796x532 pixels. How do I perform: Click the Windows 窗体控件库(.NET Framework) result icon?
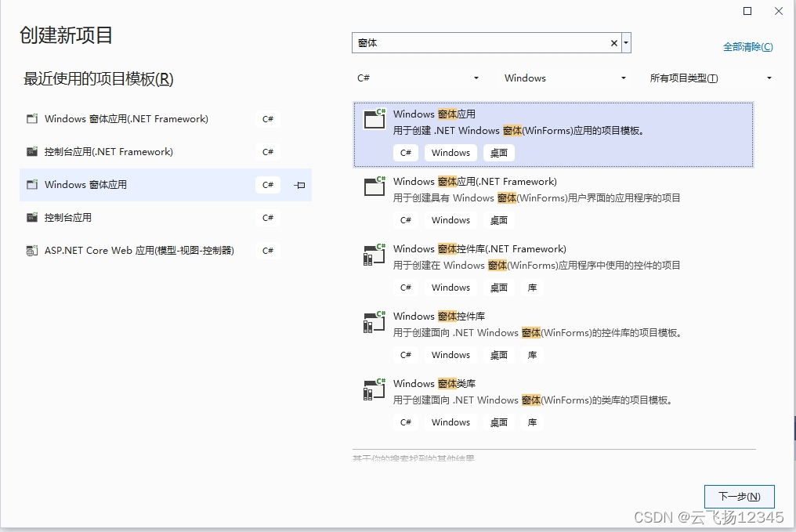click(374, 254)
